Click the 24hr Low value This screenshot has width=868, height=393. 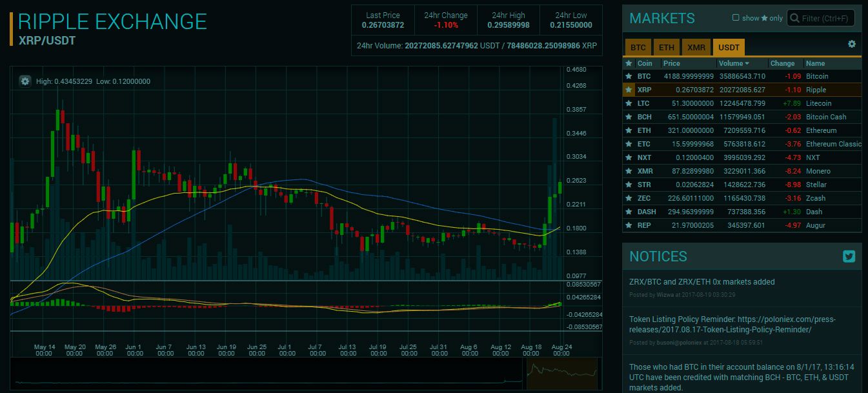point(571,25)
